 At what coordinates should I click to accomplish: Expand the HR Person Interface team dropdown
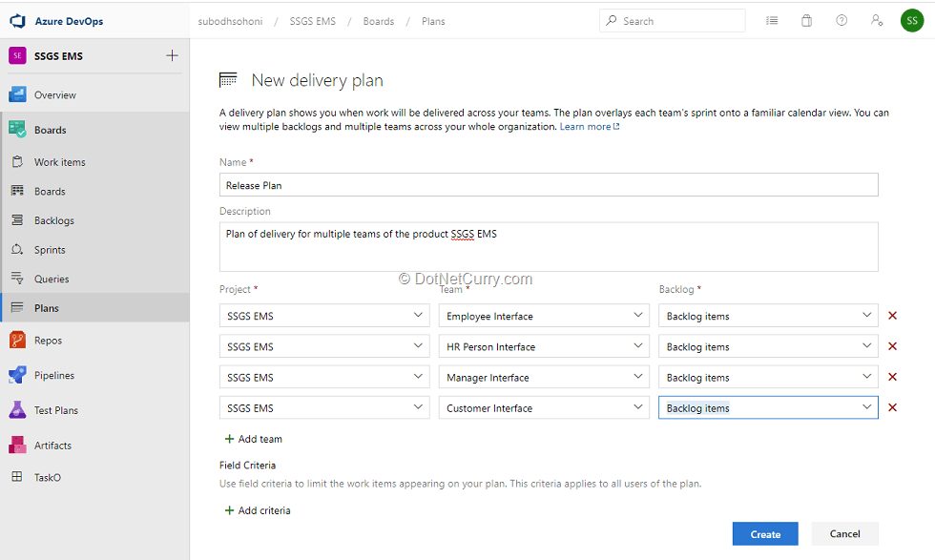[x=544, y=346]
